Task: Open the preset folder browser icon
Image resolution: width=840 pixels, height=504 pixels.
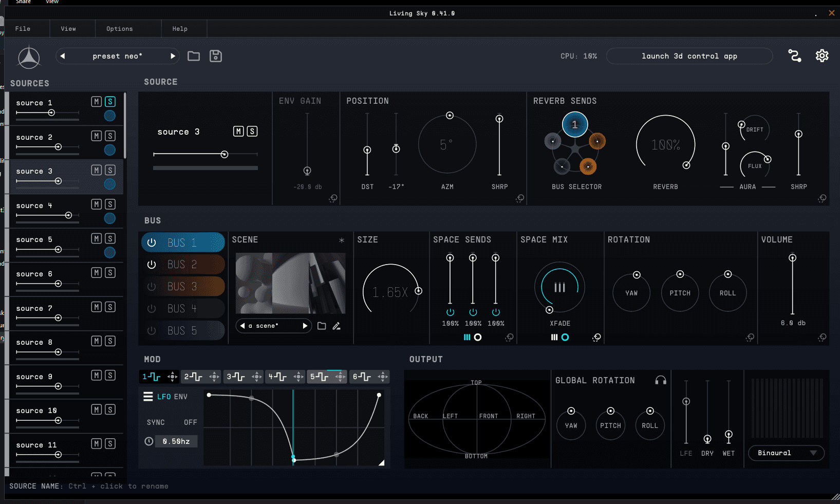Action: [194, 56]
